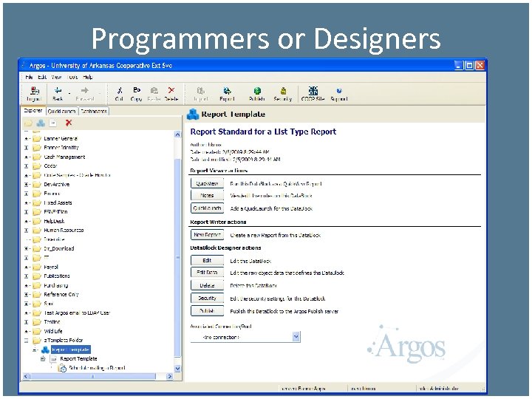Click the new report page icon in Explorer toolbar
Viewport: 532px width, 399px height.
pyautogui.click(x=53, y=123)
